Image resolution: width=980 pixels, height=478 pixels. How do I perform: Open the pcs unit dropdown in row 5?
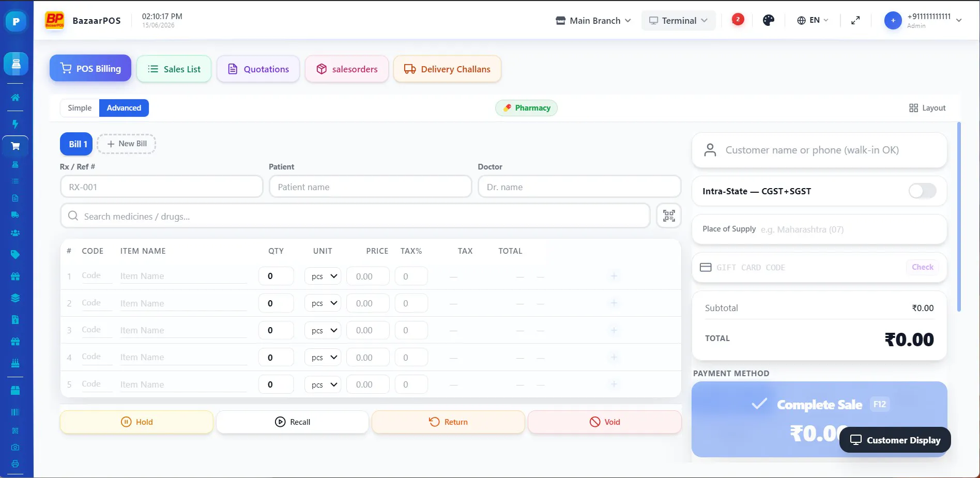(323, 384)
